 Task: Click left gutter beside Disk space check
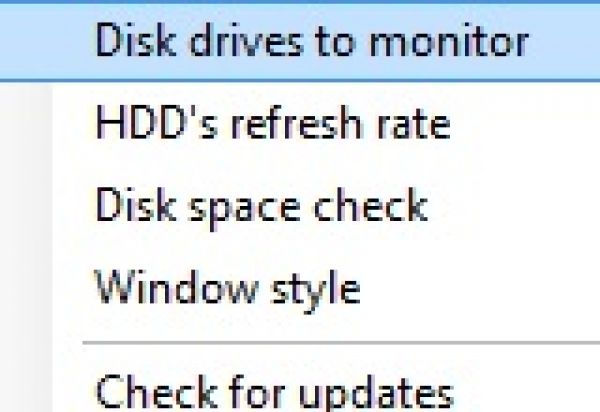click(25, 206)
